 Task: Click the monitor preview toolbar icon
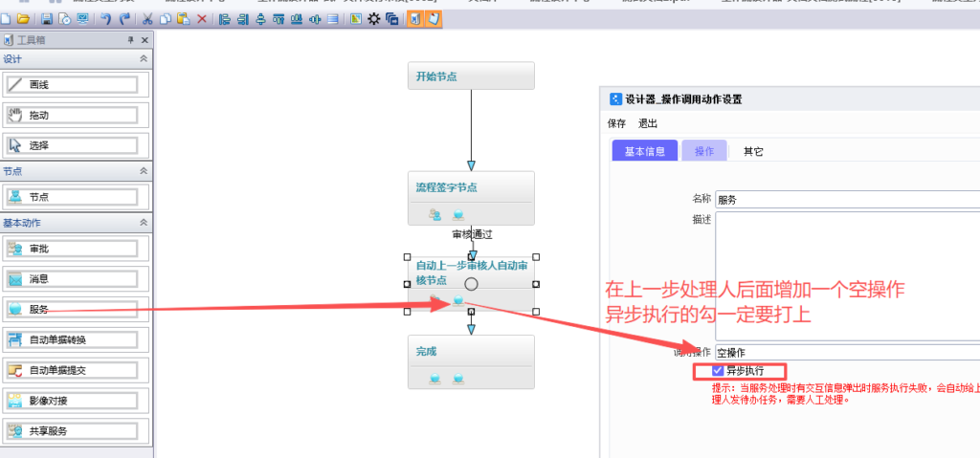coord(82,19)
